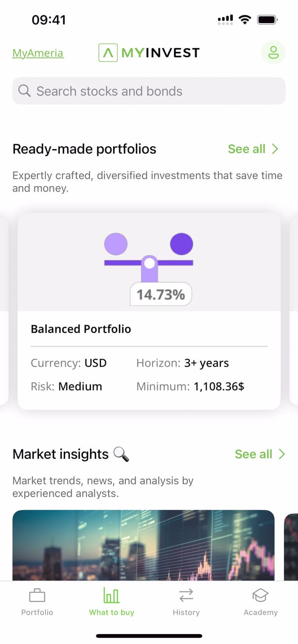Open the Academy tab
The image size is (298, 644).
(260, 612)
